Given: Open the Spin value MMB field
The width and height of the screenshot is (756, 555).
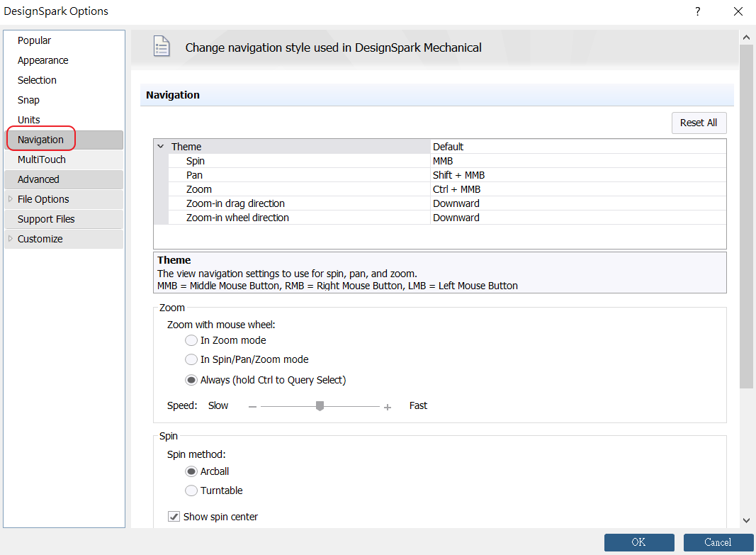Looking at the screenshot, I should pos(578,161).
